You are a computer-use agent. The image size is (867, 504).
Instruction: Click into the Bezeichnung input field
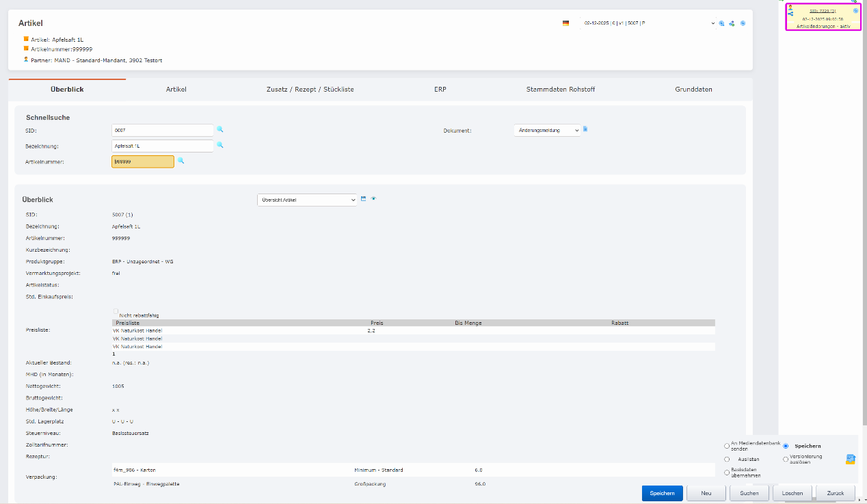tap(163, 146)
